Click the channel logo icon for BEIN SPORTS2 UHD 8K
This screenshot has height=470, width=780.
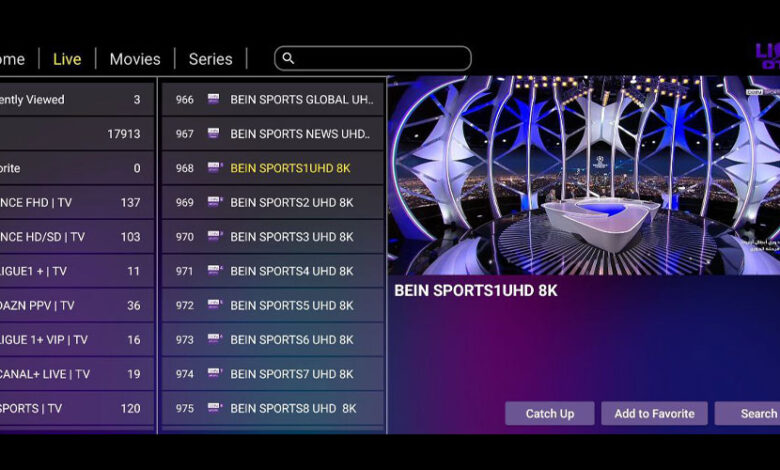click(x=214, y=202)
